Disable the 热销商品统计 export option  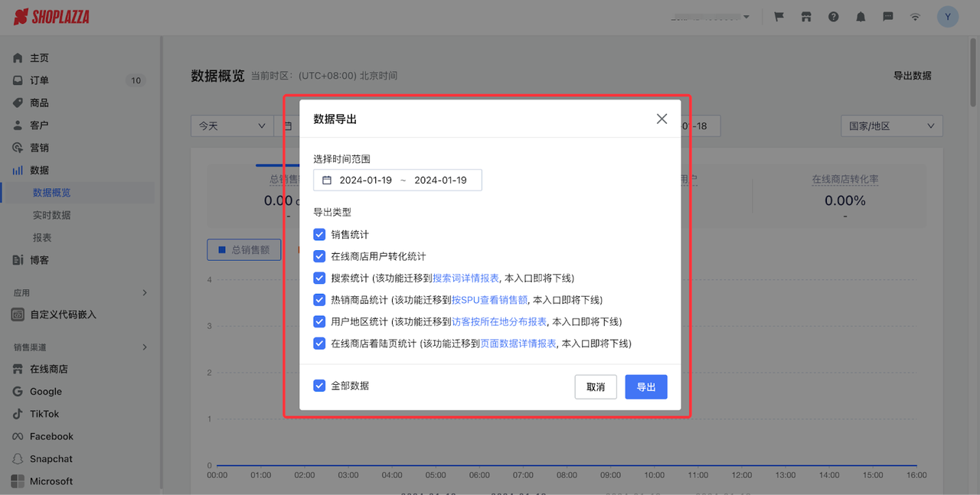pyautogui.click(x=319, y=300)
